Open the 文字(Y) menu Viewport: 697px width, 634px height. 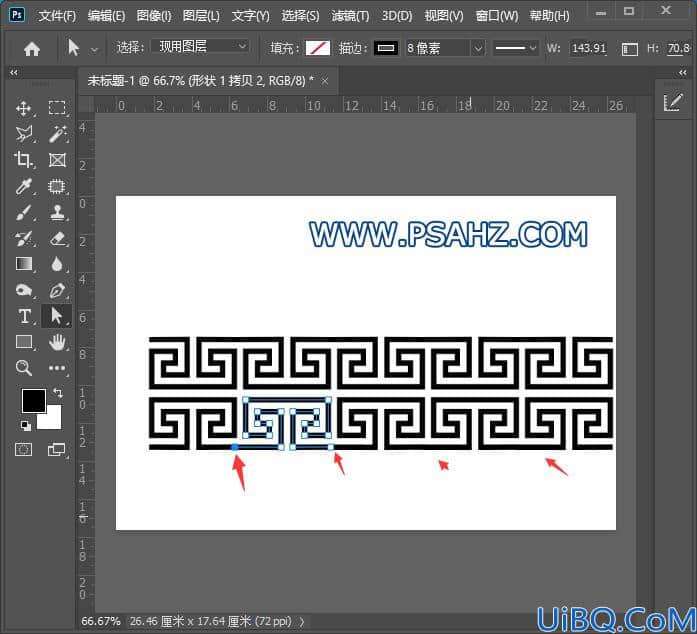point(250,16)
